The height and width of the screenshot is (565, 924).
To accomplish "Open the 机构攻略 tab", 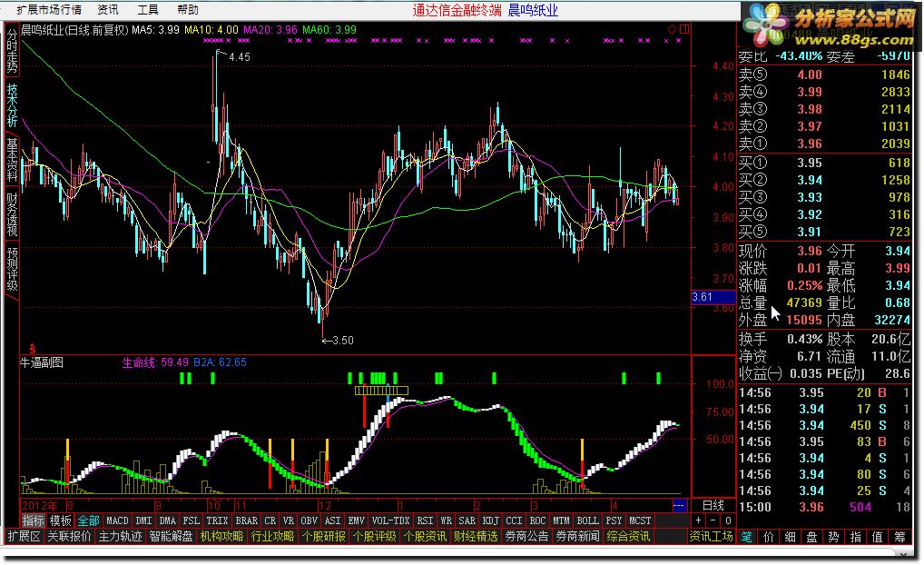I will click(x=221, y=536).
